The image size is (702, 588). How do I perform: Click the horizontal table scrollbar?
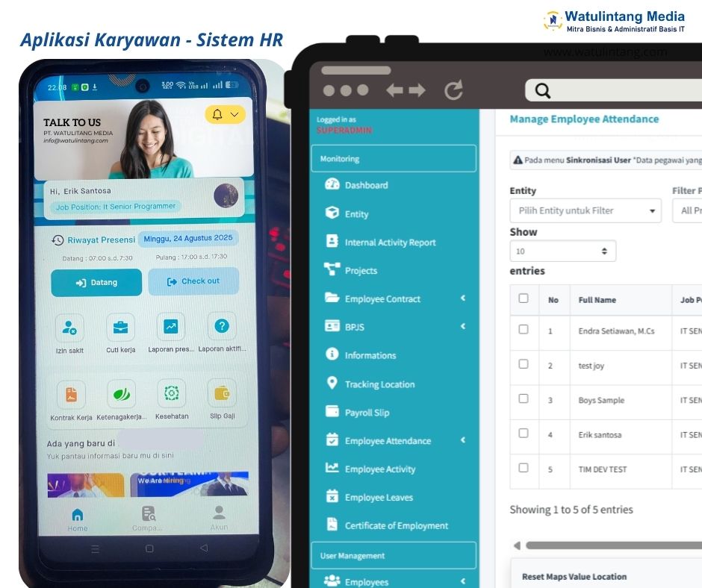pos(614,545)
